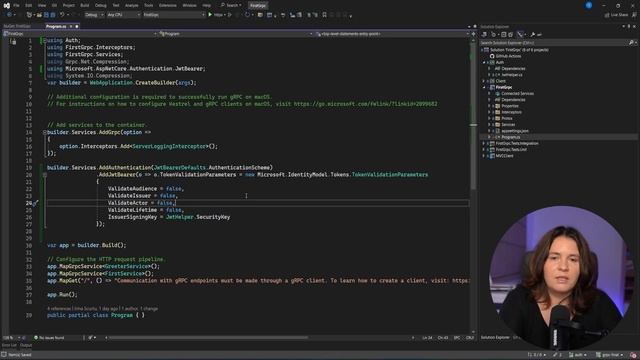
Task: Expand the Properties folder
Action: 489,106
